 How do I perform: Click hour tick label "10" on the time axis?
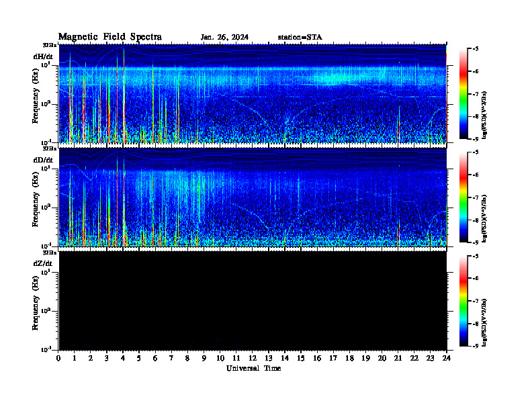(220, 359)
